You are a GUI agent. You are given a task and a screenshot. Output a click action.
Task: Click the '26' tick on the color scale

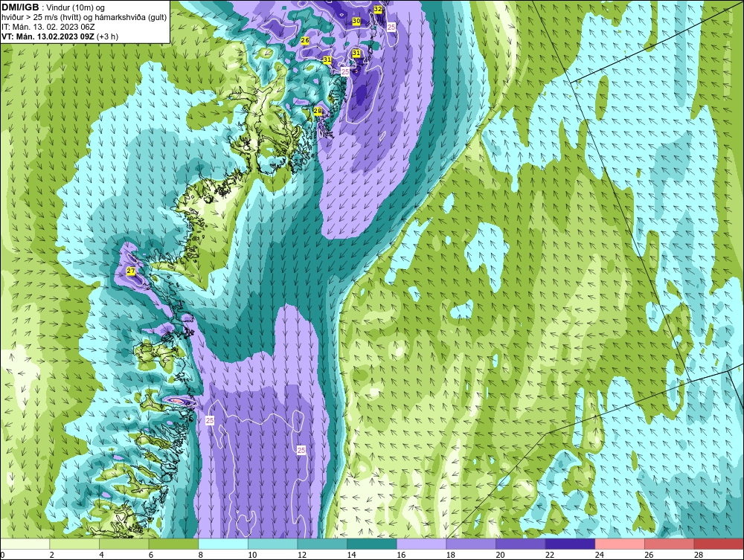(x=649, y=555)
